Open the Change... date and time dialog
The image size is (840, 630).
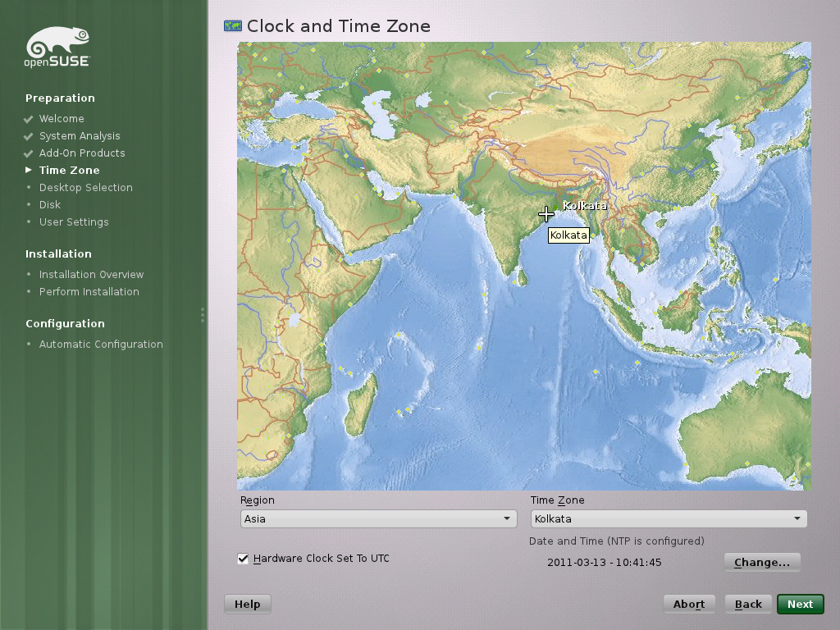coord(762,563)
